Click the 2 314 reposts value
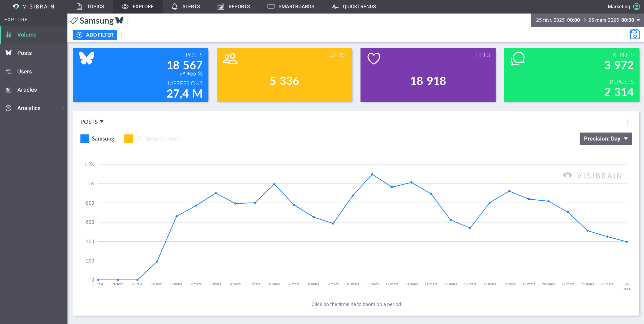The width and height of the screenshot is (644, 324). (619, 92)
